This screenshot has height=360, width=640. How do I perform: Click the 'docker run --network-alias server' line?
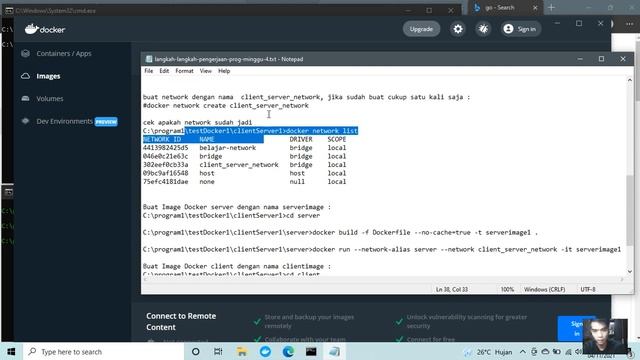pos(382,249)
